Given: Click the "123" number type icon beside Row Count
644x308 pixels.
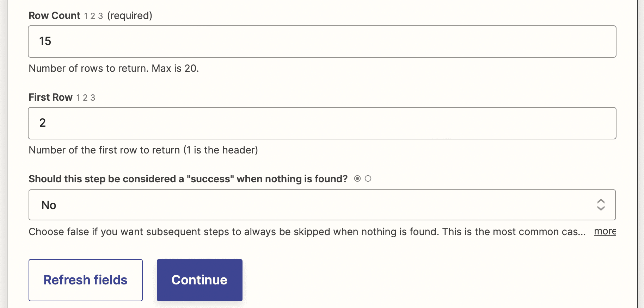Looking at the screenshot, I should tap(93, 15).
